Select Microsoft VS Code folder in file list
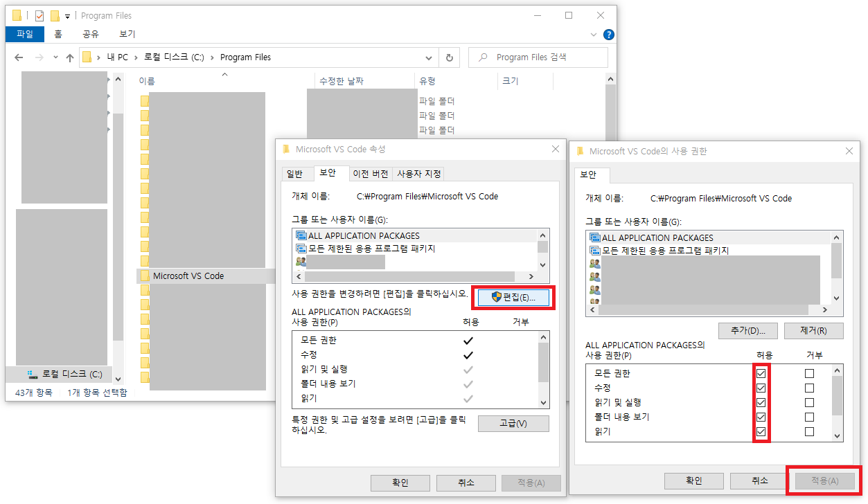 (x=188, y=276)
